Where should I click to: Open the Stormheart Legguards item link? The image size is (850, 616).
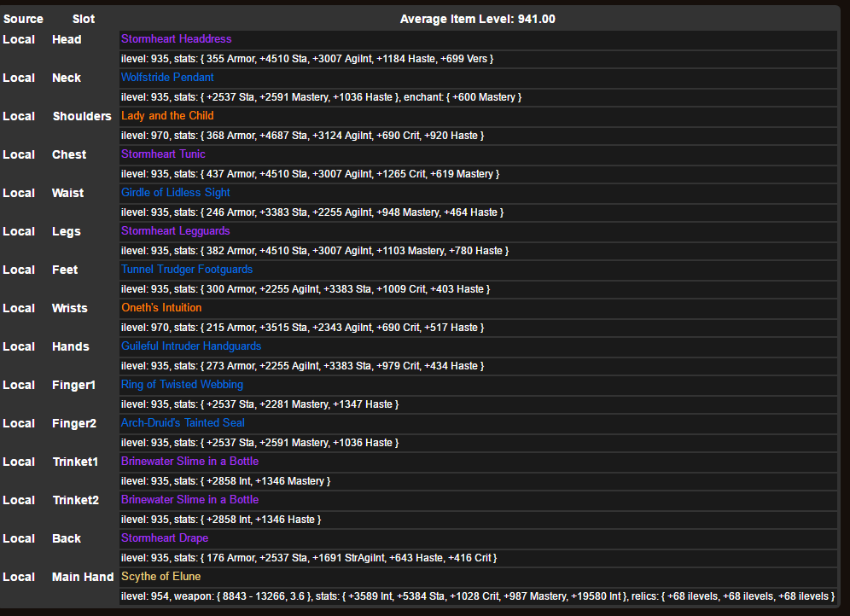pos(176,231)
